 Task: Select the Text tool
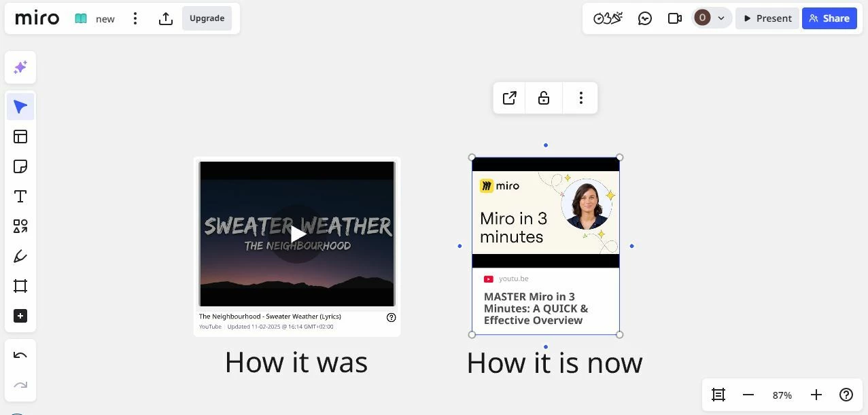pos(20,196)
